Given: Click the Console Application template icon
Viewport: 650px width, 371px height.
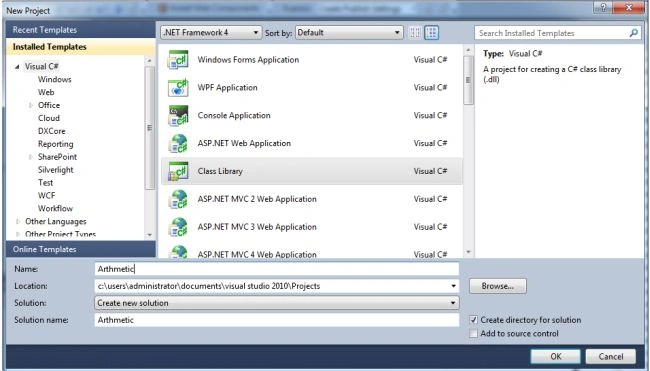Looking at the screenshot, I should pos(178,116).
